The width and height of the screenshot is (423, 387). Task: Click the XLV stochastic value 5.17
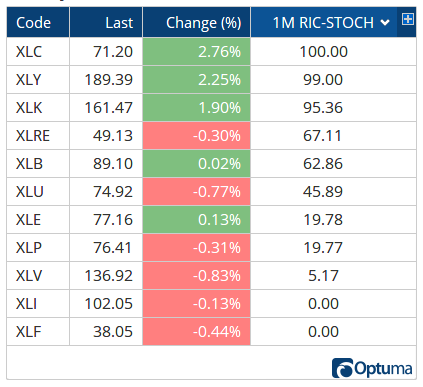tap(323, 276)
